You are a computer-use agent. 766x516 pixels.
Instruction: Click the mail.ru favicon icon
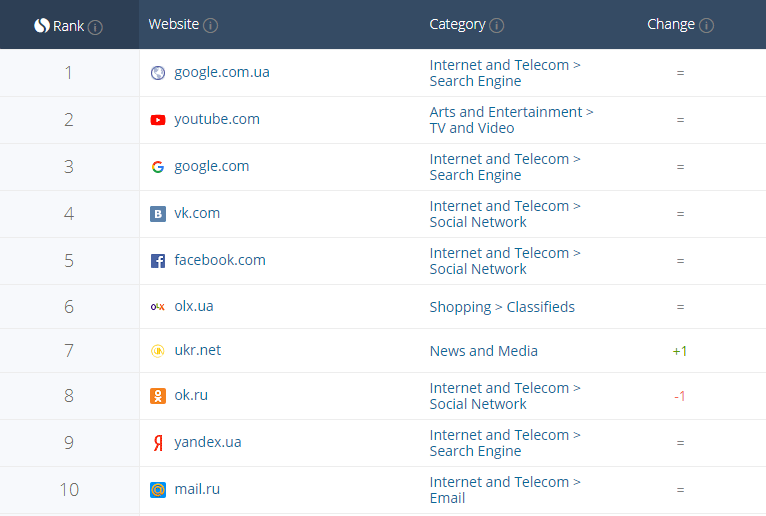point(158,490)
